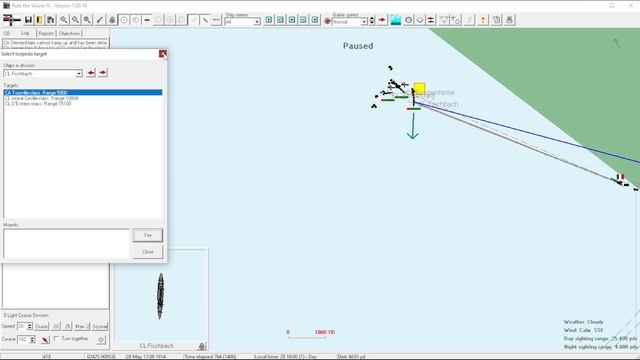Click the Course spinner arrows
This screenshot has width=640, height=360.
pos(32,339)
